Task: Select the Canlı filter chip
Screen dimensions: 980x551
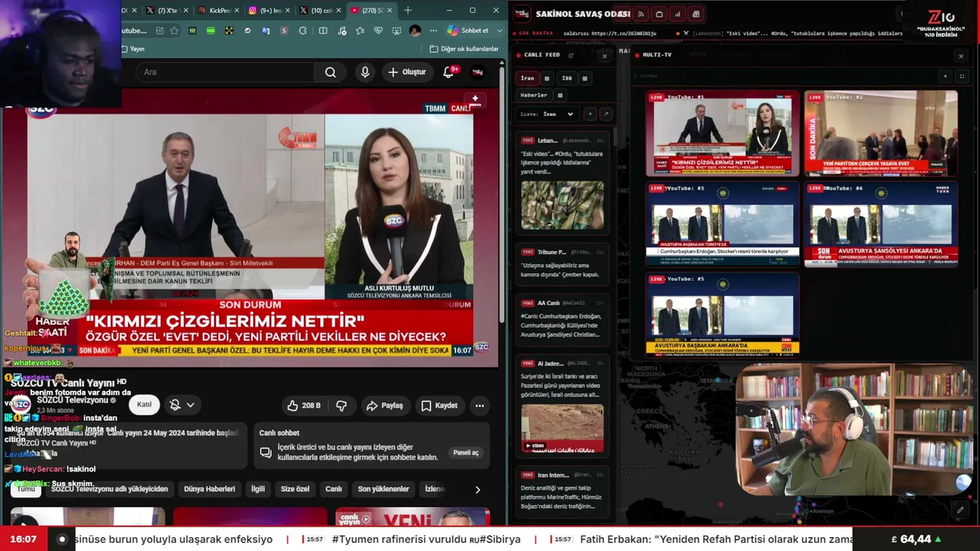Action: [334, 489]
